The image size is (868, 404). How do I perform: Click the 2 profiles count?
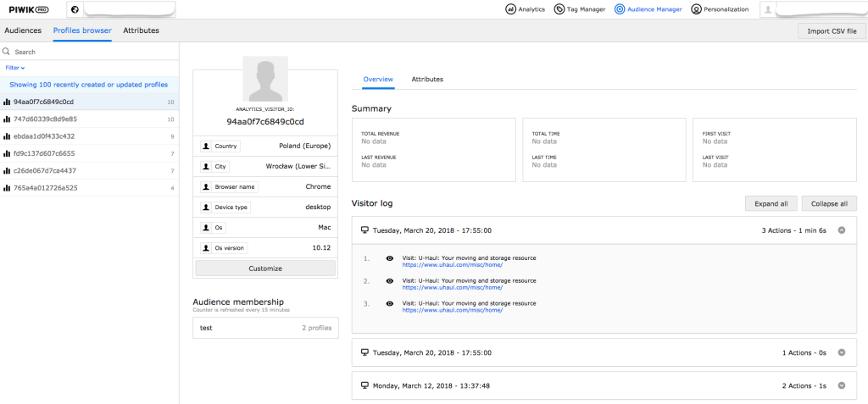coord(317,328)
